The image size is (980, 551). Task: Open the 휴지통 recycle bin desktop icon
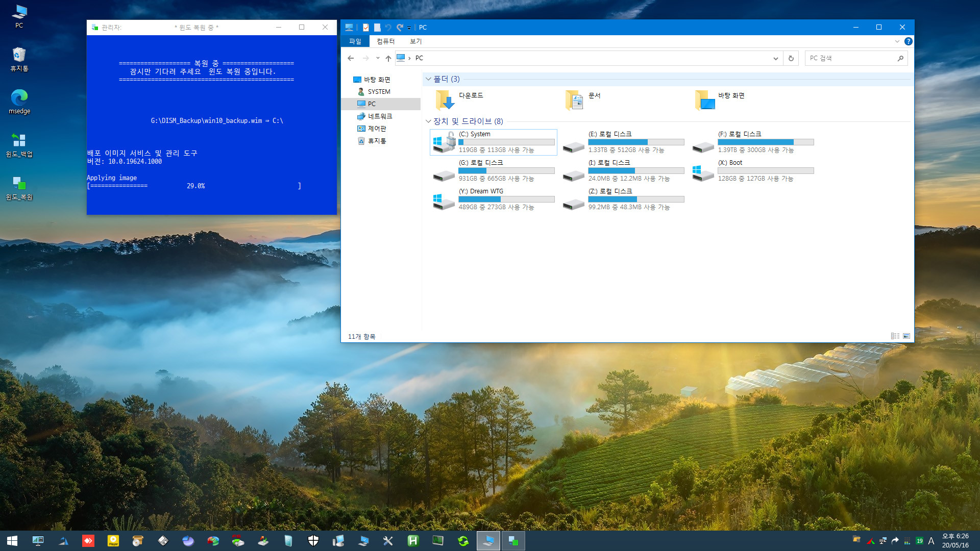(19, 59)
